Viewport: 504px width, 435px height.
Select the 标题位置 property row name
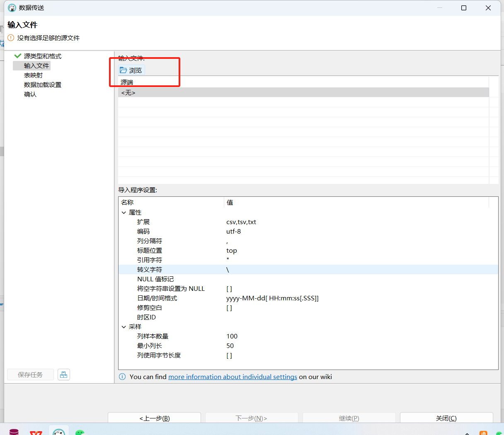coord(150,251)
